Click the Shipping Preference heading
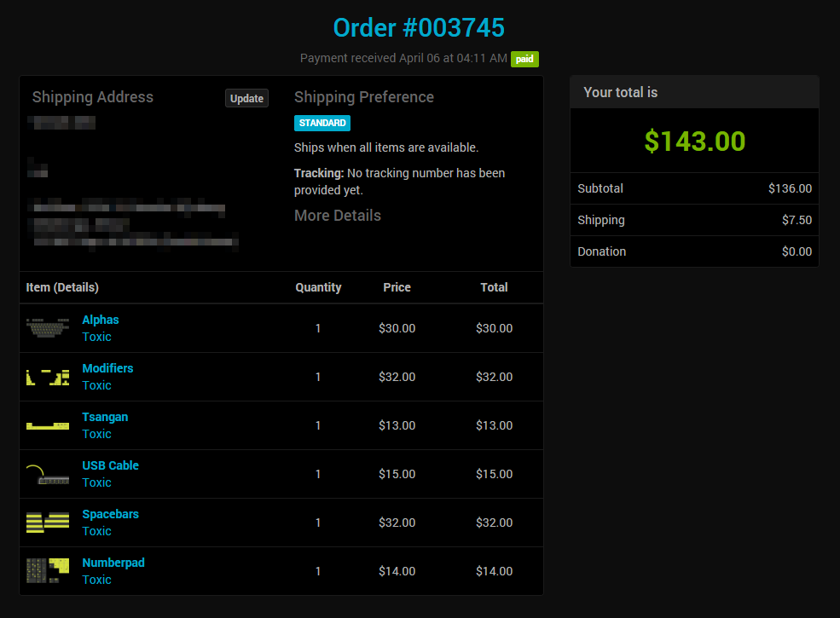Viewport: 840px width, 618px height. click(364, 97)
